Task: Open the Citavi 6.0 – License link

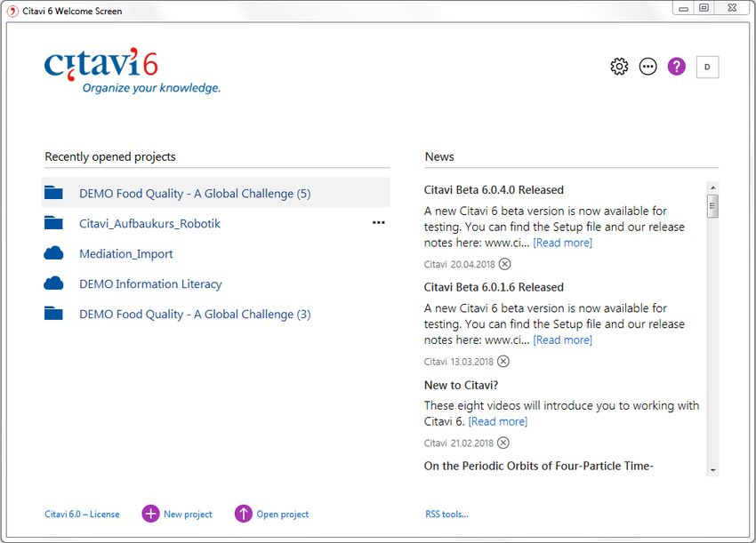Action: click(x=82, y=514)
